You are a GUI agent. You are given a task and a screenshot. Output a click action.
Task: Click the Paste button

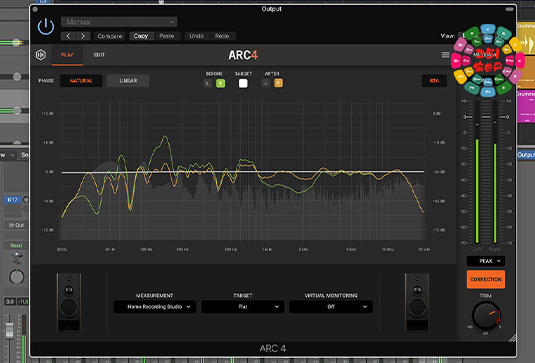167,36
